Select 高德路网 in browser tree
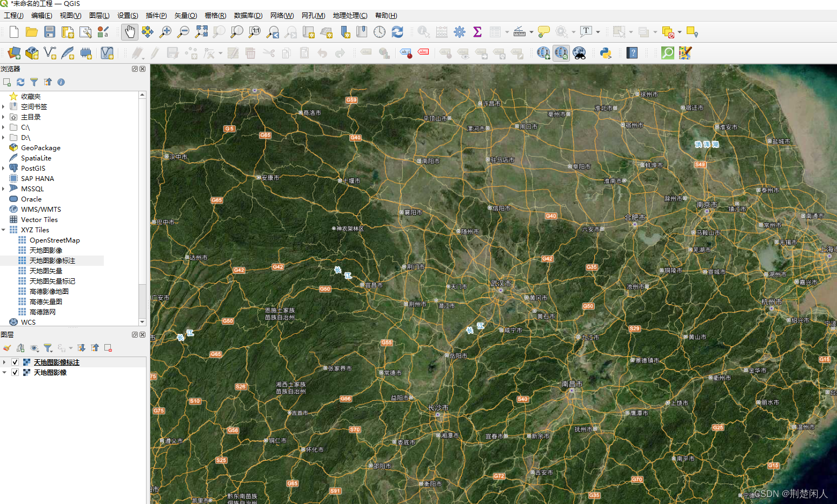The image size is (837, 504). 43,312
